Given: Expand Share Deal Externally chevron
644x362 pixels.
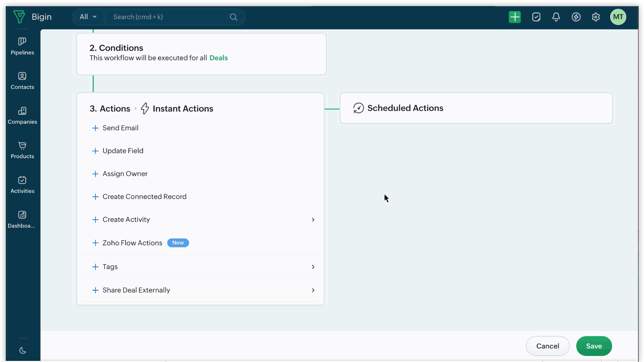Looking at the screenshot, I should 313,291.
